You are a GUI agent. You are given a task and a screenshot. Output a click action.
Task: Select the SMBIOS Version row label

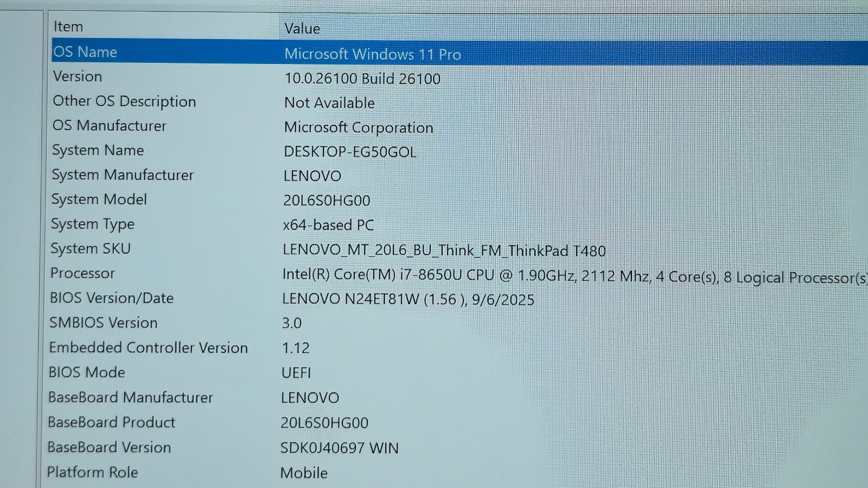pyautogui.click(x=104, y=323)
